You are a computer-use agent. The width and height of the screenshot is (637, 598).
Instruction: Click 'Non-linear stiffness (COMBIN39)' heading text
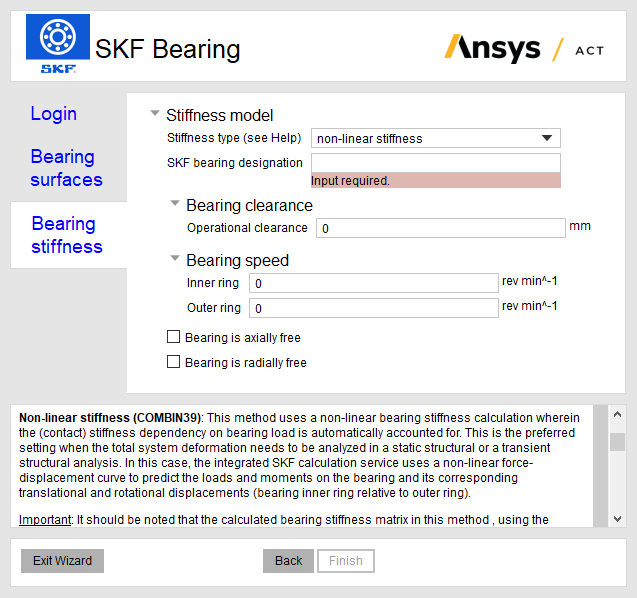click(110, 418)
